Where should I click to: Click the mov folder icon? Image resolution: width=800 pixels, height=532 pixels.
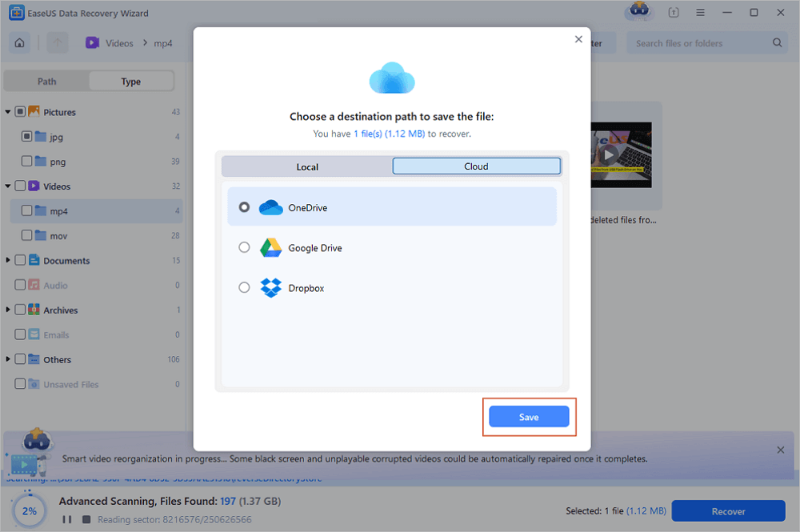pos(41,235)
